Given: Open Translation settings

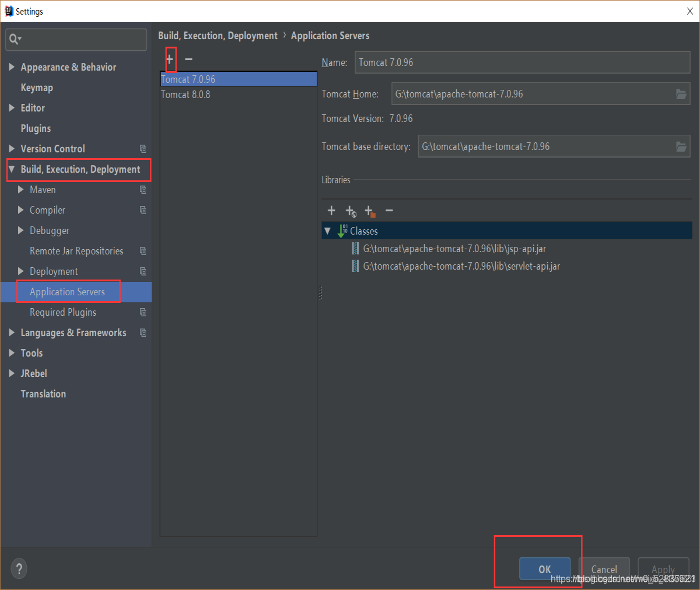Looking at the screenshot, I should coord(43,394).
